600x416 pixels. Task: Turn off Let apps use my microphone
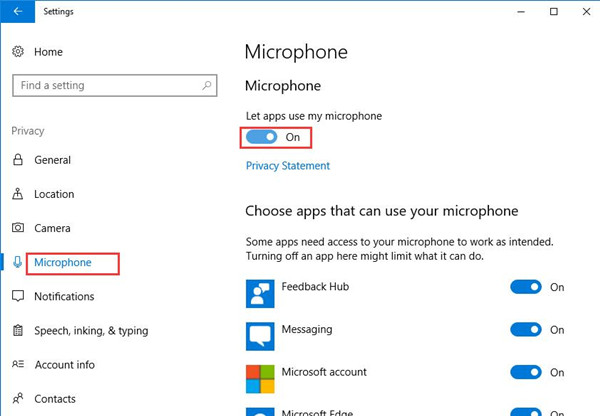[x=261, y=137]
